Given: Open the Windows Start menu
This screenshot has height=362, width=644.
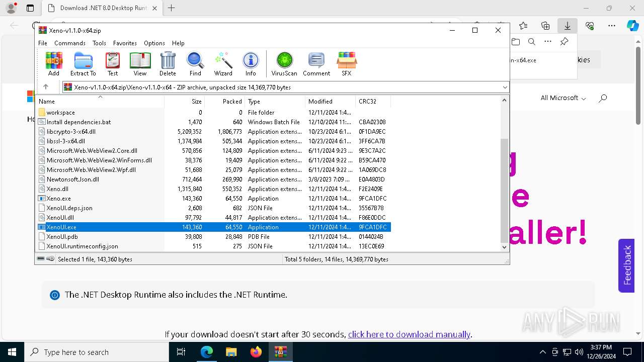Looking at the screenshot, I should coord(12,352).
